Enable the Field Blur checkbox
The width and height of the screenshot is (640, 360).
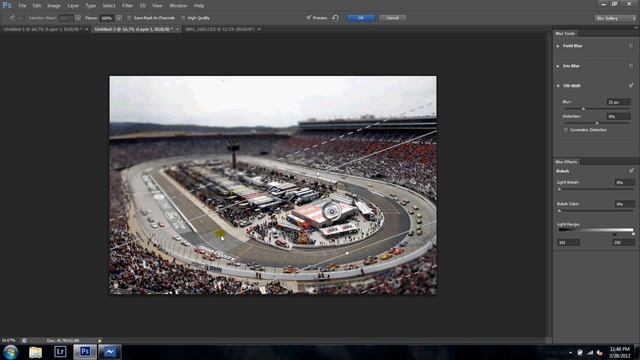coord(631,46)
